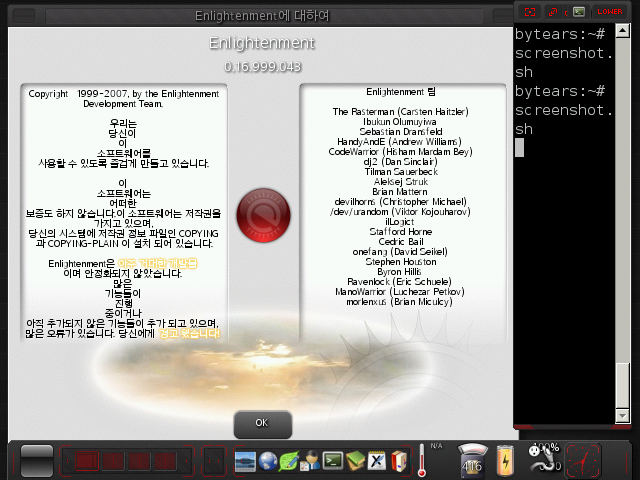Click the red resize arrows icon in terminal titlebar
Viewport: 640px width, 480px height.
(x=553, y=12)
